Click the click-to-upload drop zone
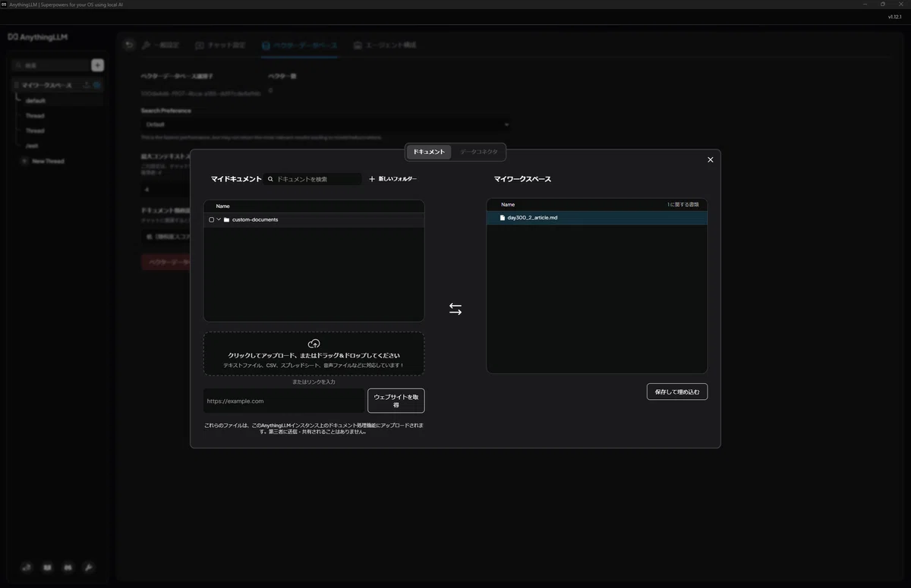This screenshot has width=911, height=588. [x=314, y=354]
